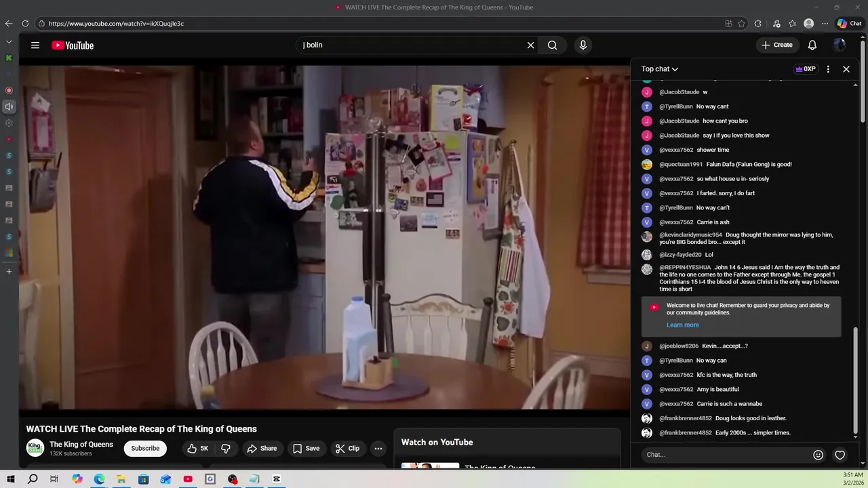Open Windows Start menu

(11, 479)
